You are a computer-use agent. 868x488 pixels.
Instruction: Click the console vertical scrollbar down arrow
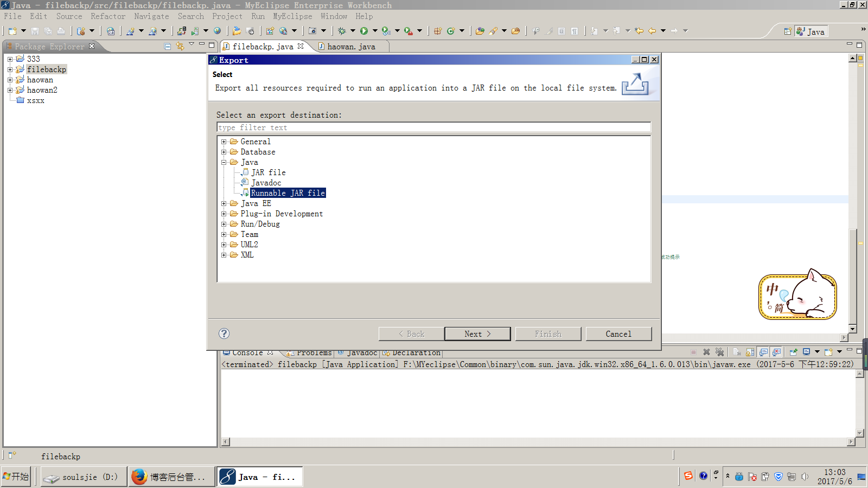pos(859,433)
